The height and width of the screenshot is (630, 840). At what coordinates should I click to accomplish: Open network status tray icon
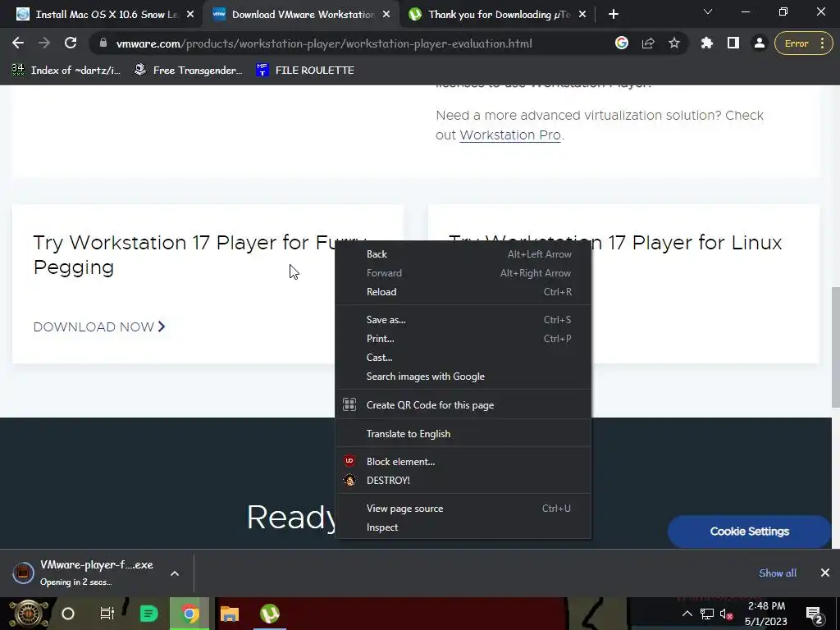[706, 614]
